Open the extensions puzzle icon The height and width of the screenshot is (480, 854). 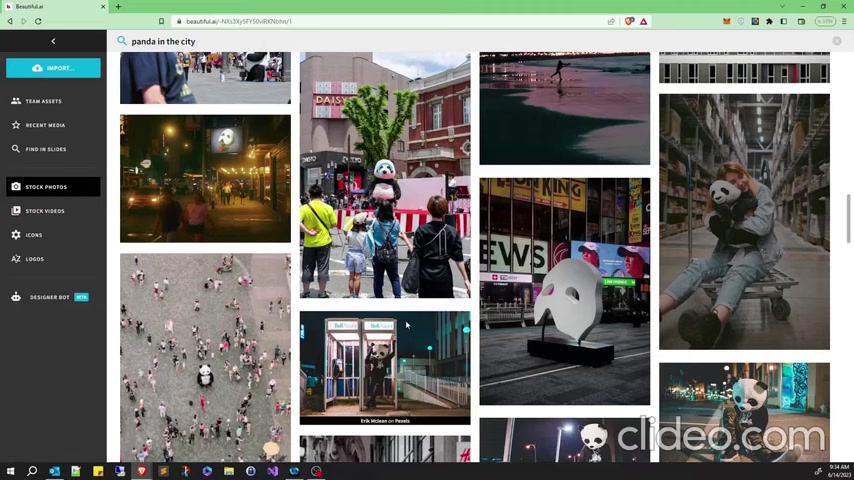(x=770, y=21)
